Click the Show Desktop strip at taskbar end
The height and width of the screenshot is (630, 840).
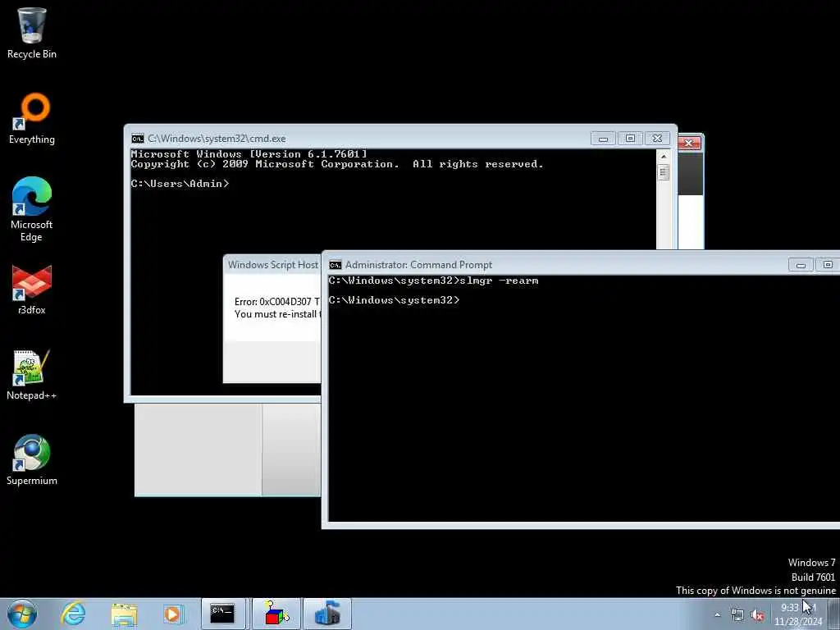pyautogui.click(x=834, y=614)
